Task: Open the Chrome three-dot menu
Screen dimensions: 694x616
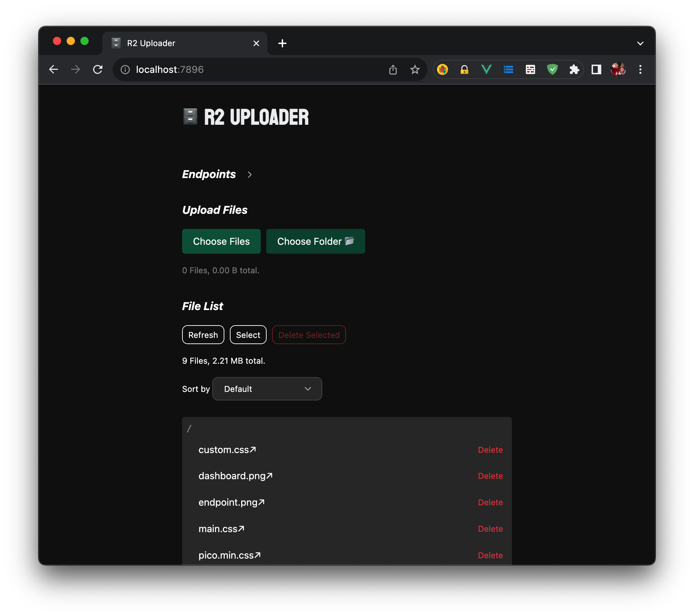Action: tap(640, 70)
